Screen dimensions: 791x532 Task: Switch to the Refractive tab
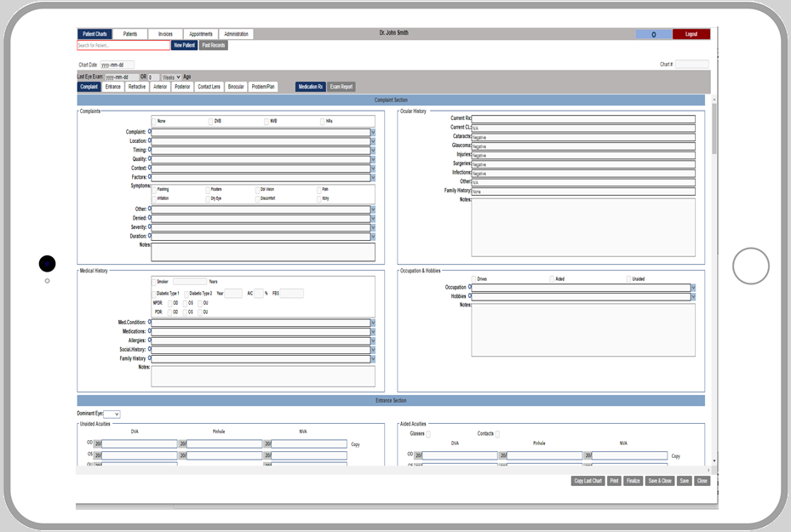pos(136,87)
